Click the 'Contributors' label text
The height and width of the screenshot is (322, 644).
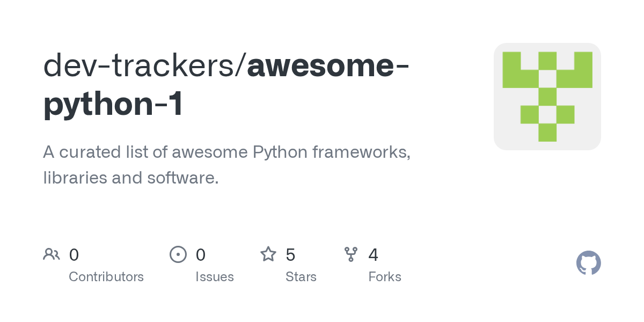tap(106, 277)
